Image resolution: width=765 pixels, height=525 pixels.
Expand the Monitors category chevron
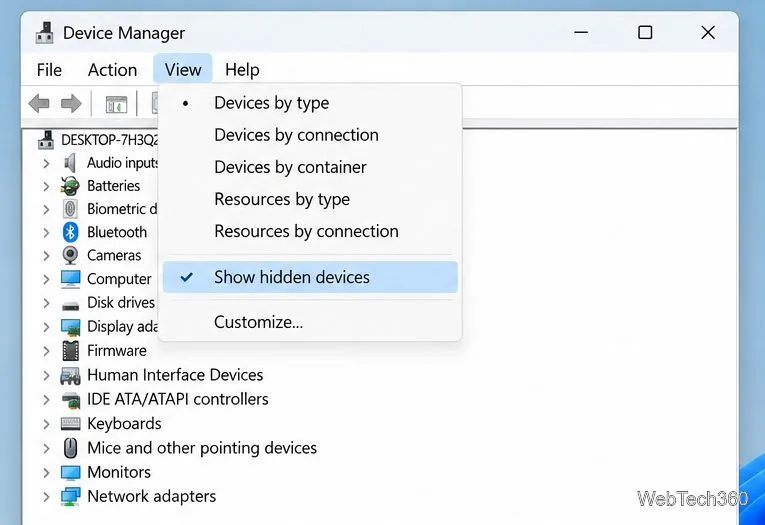coord(46,472)
